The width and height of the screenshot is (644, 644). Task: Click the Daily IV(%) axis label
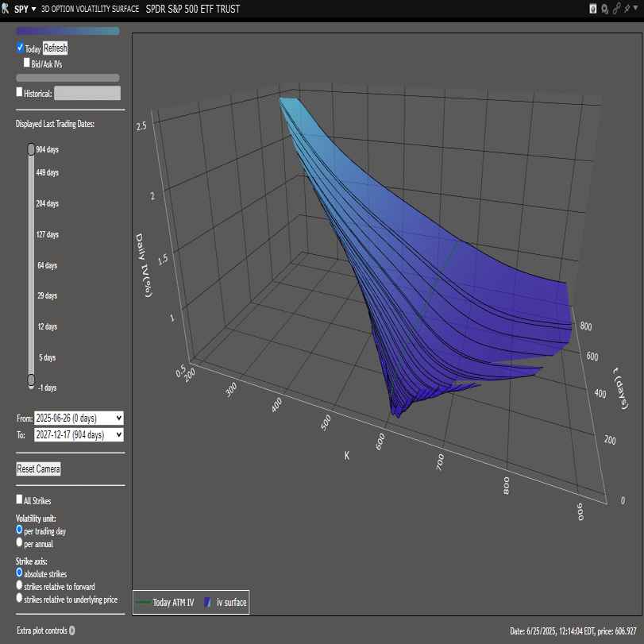pyautogui.click(x=145, y=265)
